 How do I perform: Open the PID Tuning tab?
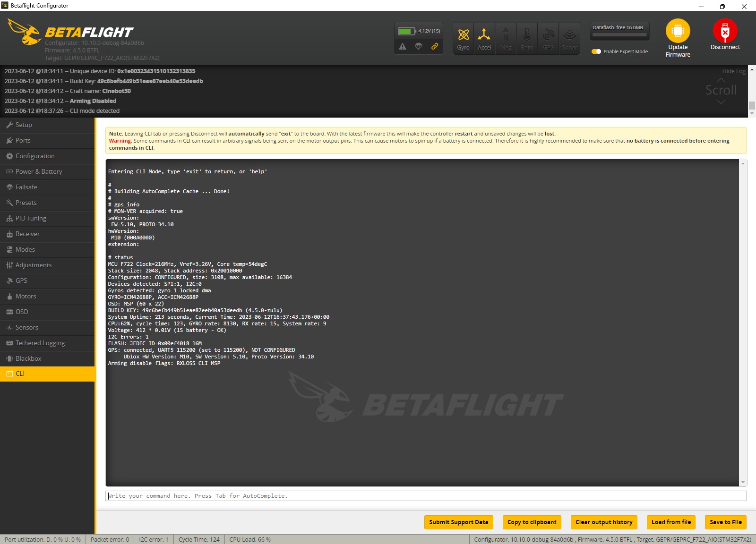tap(30, 218)
